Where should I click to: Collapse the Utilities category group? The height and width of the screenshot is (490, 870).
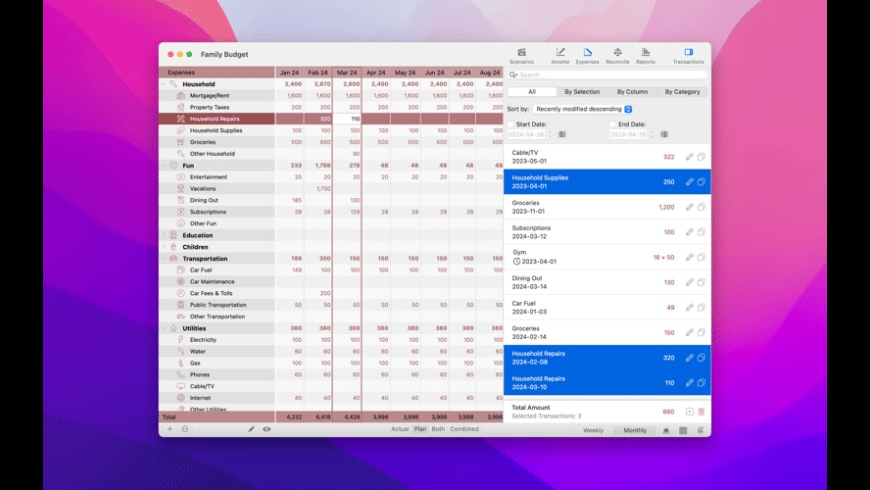pos(164,328)
